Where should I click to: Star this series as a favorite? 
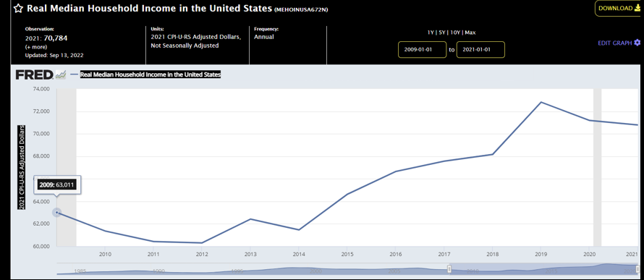pos(19,9)
